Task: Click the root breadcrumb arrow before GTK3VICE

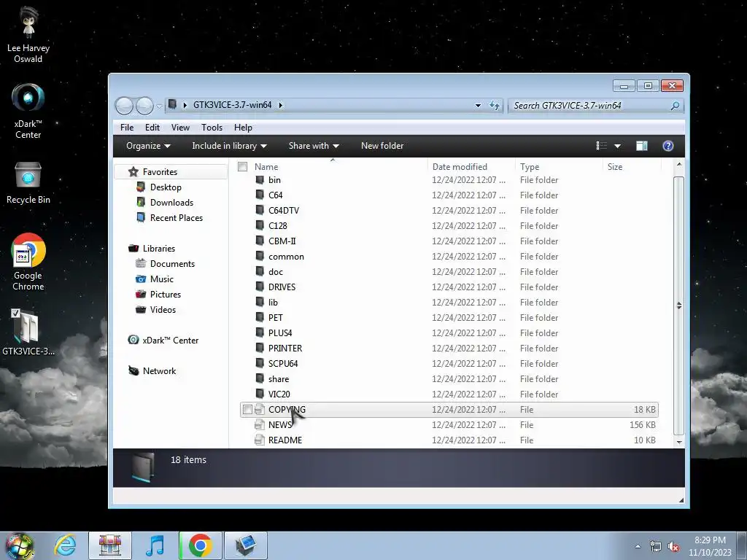Action: (x=185, y=105)
